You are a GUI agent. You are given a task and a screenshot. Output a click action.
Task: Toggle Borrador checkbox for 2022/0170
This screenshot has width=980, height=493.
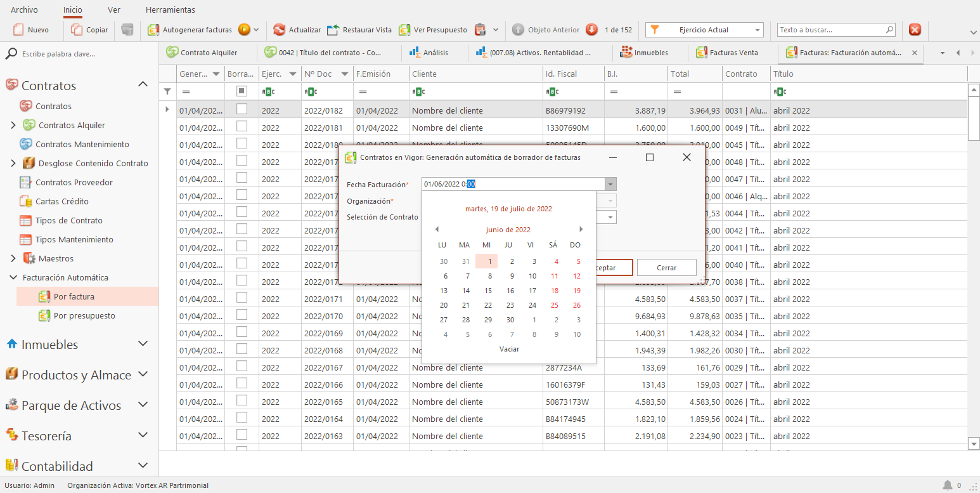[x=242, y=315]
